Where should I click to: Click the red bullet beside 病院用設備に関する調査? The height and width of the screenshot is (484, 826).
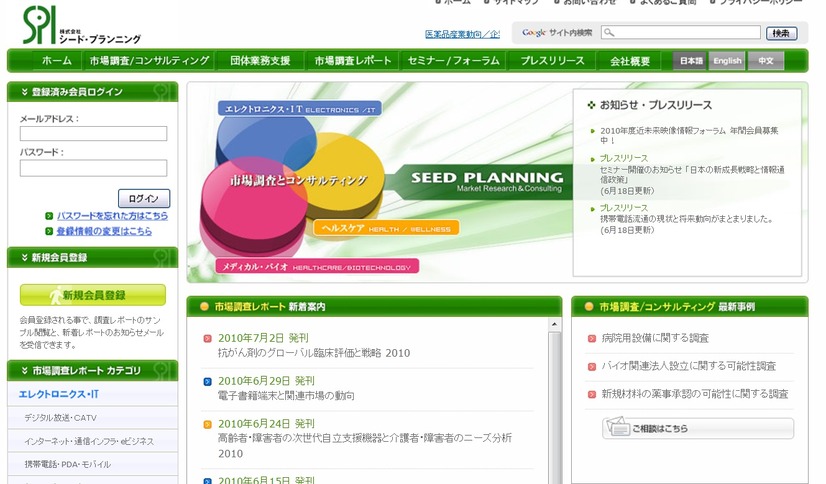[x=592, y=339]
